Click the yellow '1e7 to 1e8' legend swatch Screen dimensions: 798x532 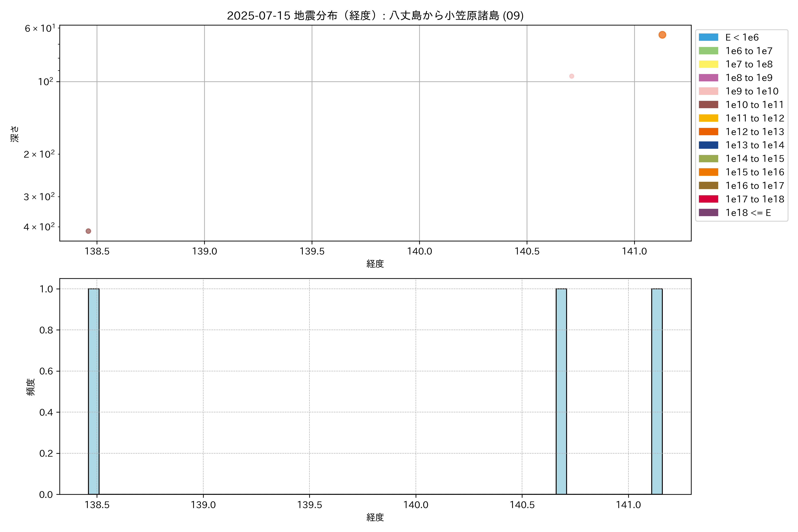(x=708, y=64)
